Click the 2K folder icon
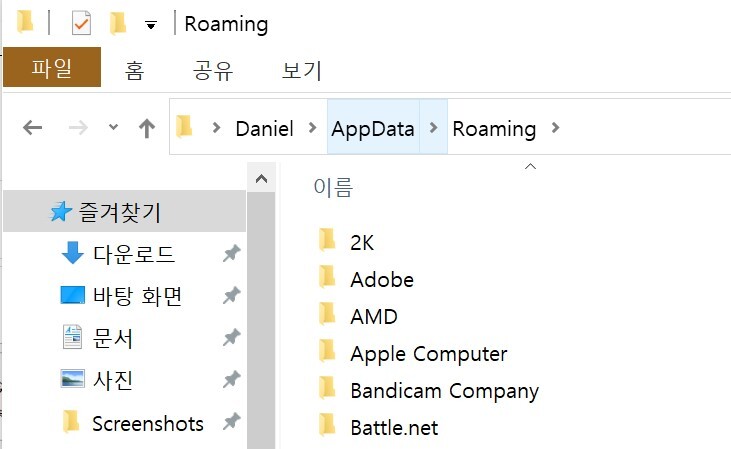 (327, 240)
